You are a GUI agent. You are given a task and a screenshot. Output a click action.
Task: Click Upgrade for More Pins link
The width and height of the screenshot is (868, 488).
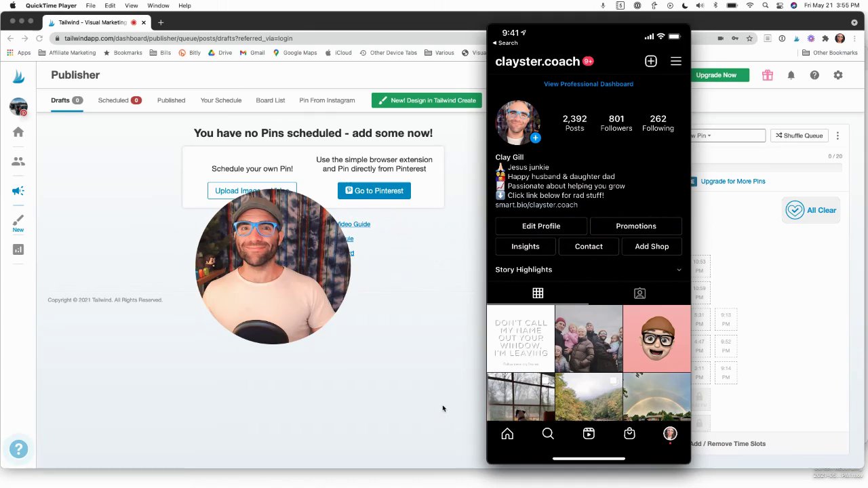point(732,182)
